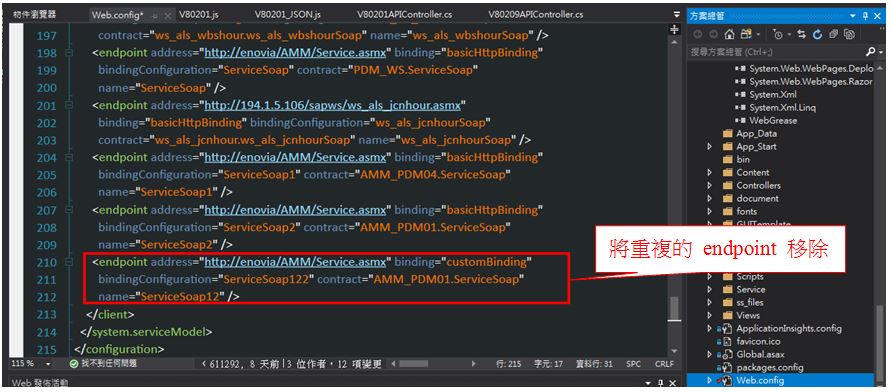891x392 pixels.
Task: Collapse all items in Solution Explorer
Action: tap(833, 35)
